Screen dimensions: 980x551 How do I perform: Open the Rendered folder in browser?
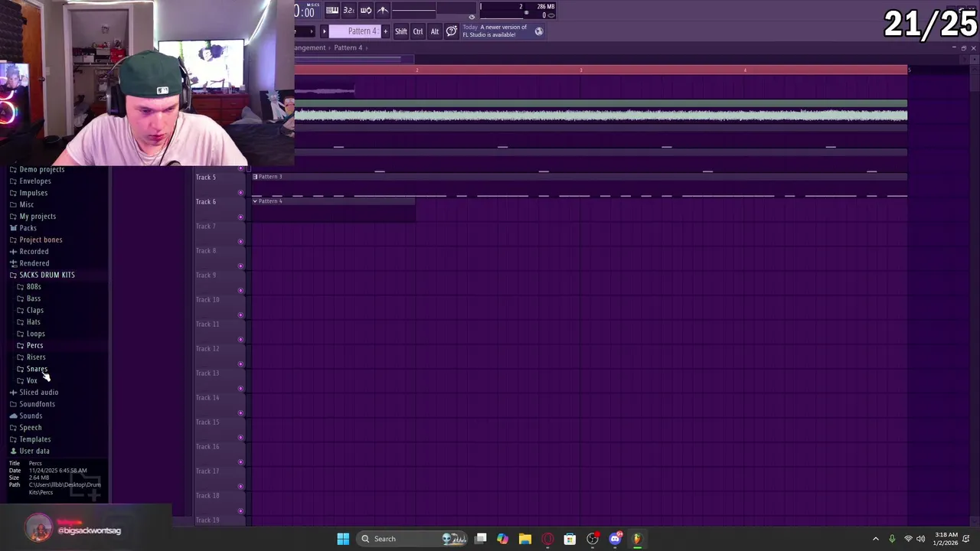point(28,263)
